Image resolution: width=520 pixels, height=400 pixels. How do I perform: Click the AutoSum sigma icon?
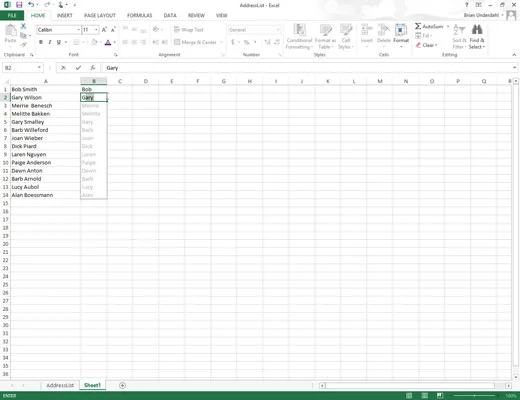pos(418,26)
